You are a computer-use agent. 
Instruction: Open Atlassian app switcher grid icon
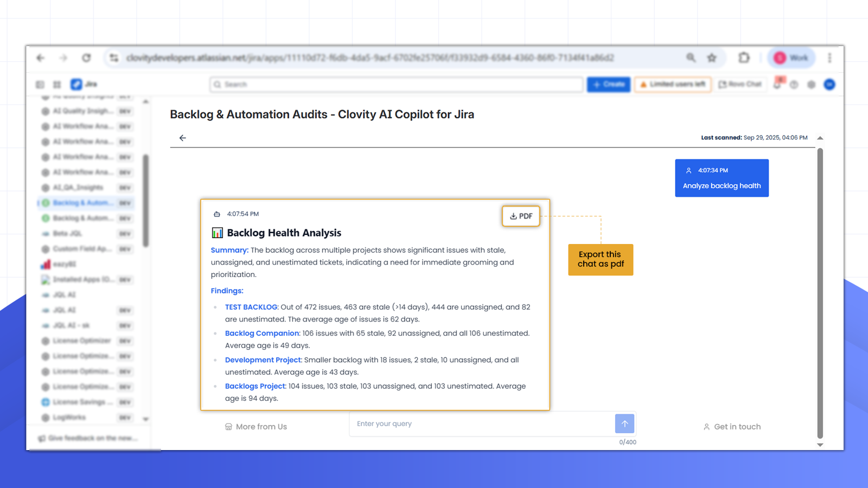57,85
